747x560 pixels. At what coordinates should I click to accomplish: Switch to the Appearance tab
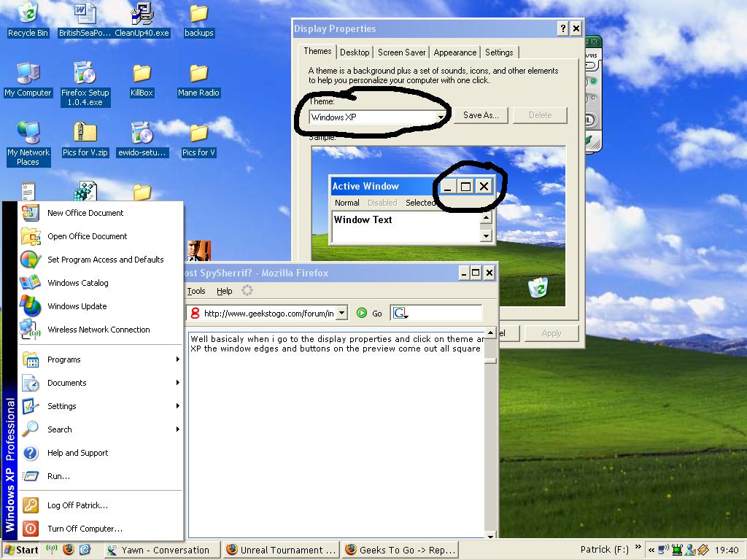[x=455, y=52]
